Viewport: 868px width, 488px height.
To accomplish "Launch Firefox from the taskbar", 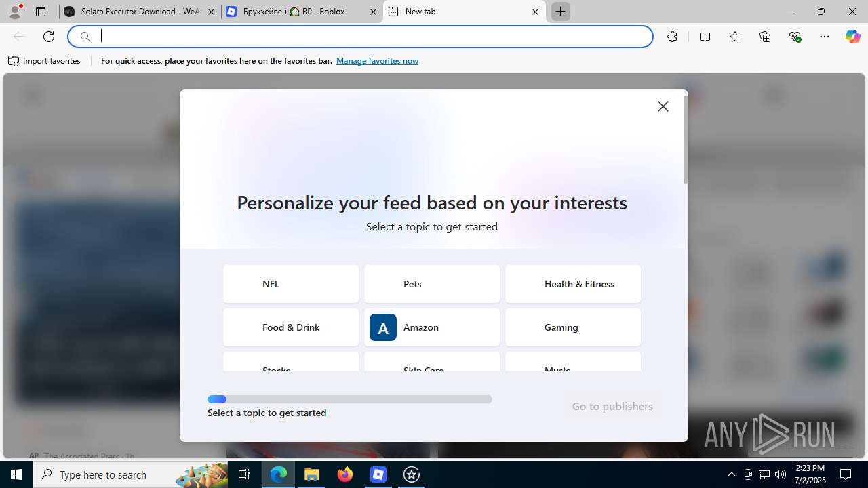I will click(x=345, y=474).
